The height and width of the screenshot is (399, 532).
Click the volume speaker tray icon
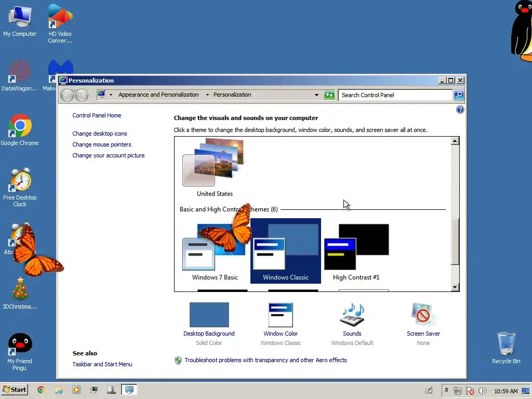pos(483,391)
